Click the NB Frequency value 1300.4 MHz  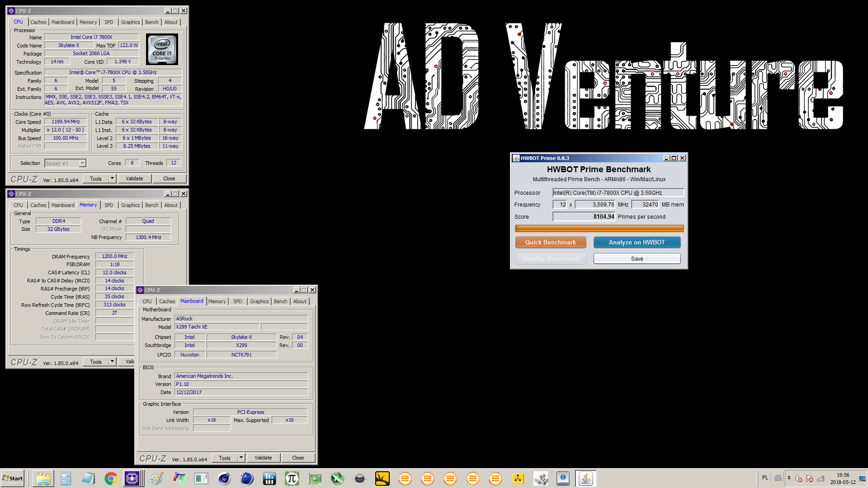148,237
